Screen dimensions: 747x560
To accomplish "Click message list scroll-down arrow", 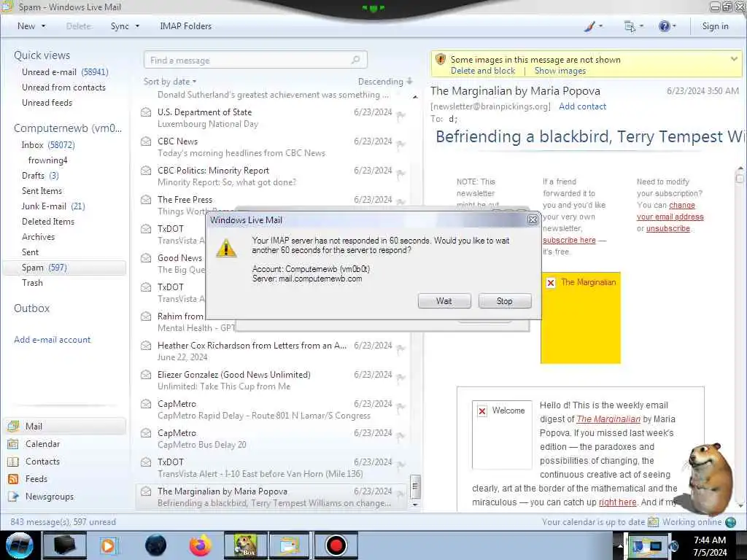I will pos(415,505).
